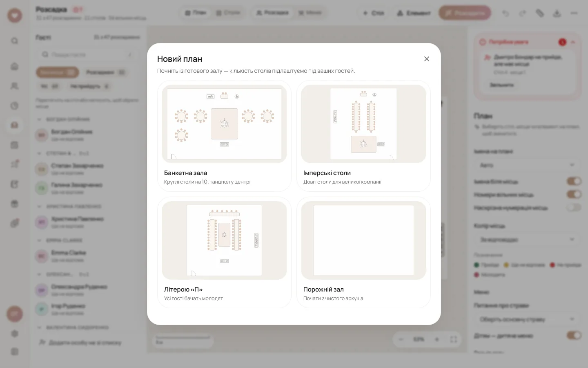This screenshot has height=368, width=588.
Task: Click the add Елемент button
Action: pos(413,13)
